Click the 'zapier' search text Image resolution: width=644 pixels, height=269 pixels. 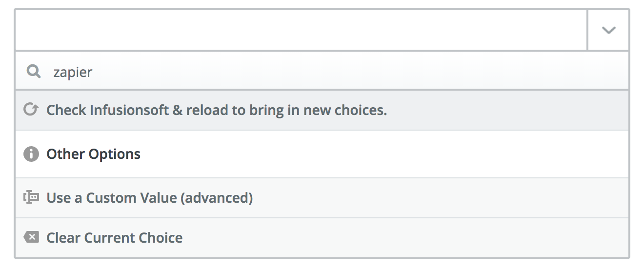point(73,73)
